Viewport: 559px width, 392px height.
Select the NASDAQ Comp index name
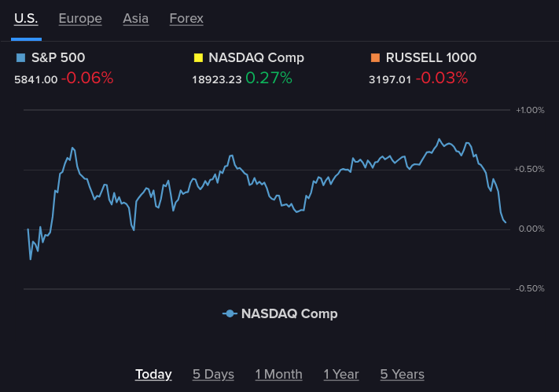tap(256, 57)
